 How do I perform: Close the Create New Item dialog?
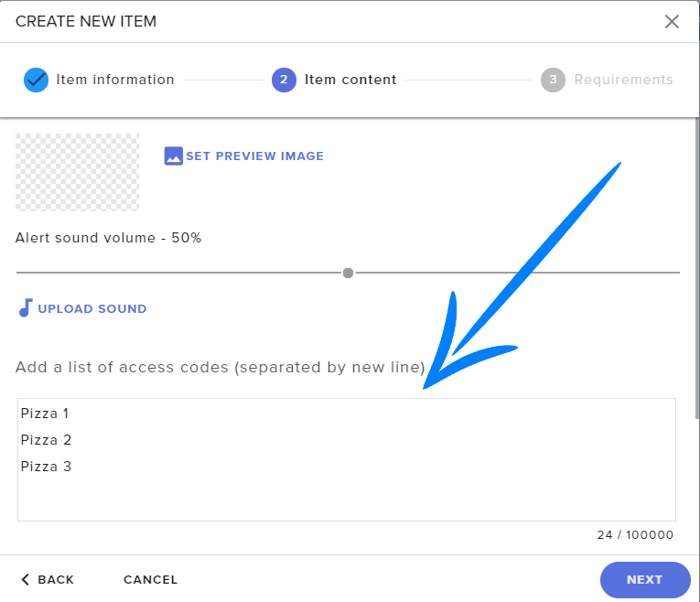click(x=672, y=21)
